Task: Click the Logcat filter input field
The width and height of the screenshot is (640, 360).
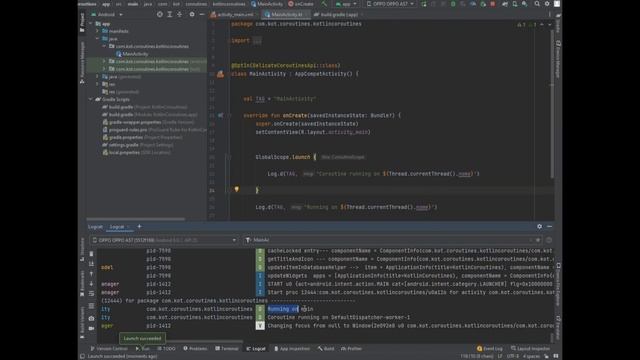Action: tap(392, 240)
